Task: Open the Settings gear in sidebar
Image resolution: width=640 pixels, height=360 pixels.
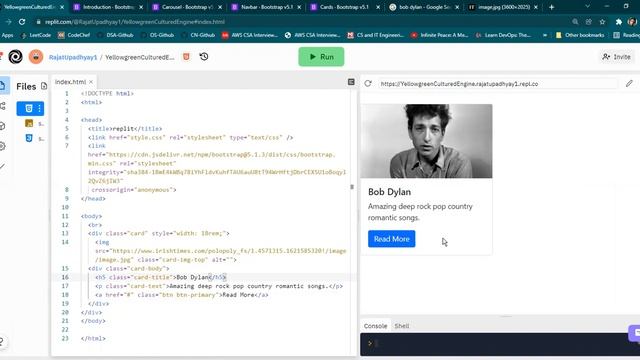Action: (x=3, y=146)
